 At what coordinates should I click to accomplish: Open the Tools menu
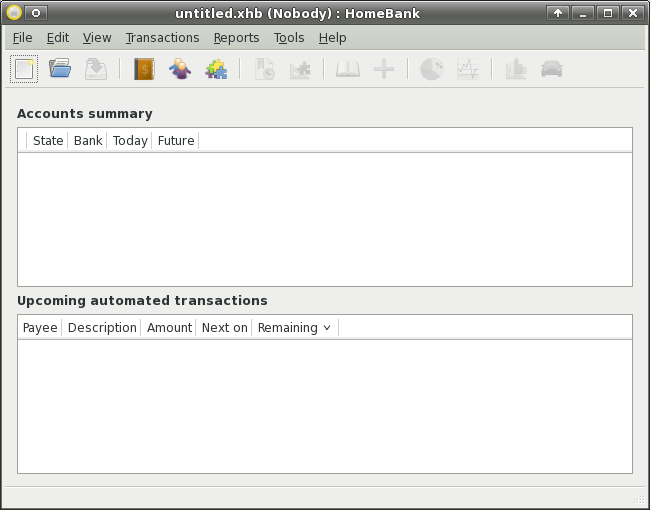click(x=289, y=38)
